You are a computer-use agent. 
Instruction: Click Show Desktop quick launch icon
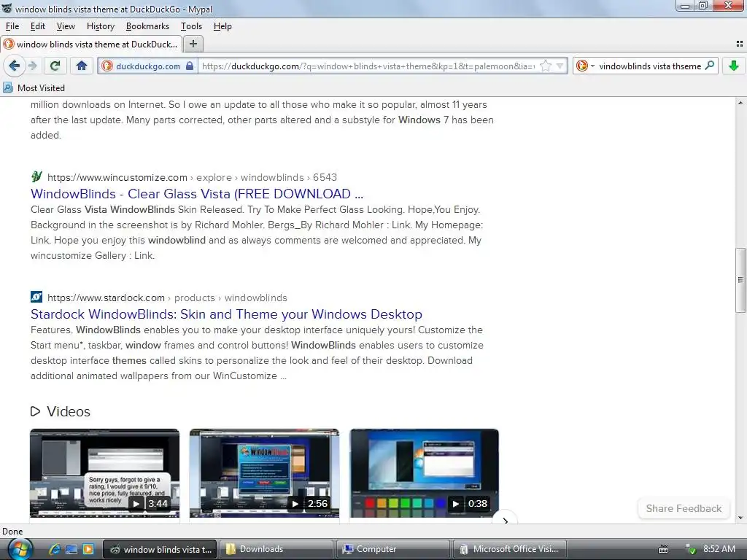71,549
